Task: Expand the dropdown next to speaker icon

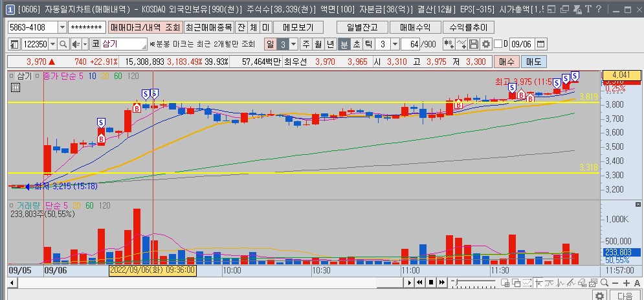Action: pyautogui.click(x=85, y=44)
